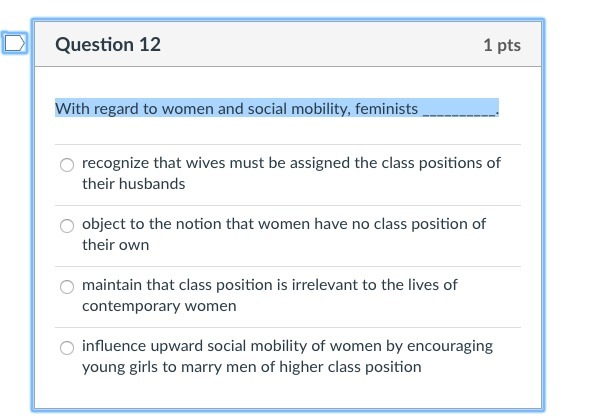The width and height of the screenshot is (601, 418).
Task: Click the blank underline after 'feminists'
Action: coord(459,109)
